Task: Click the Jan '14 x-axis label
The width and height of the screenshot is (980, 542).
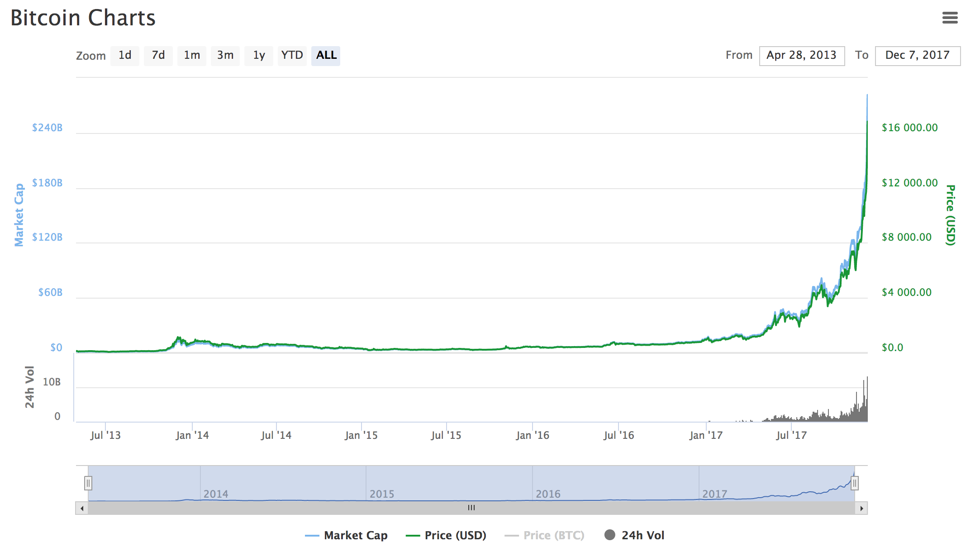Action: coord(192,435)
